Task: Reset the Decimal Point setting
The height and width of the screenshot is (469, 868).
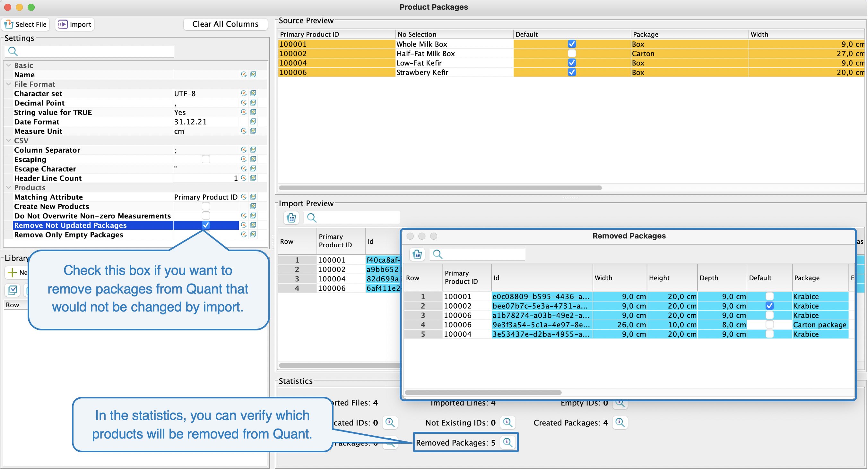Action: click(x=243, y=103)
